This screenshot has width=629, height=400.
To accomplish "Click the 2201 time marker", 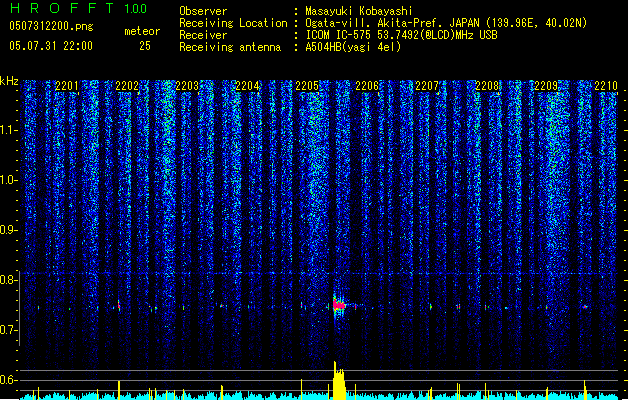I will (67, 86).
